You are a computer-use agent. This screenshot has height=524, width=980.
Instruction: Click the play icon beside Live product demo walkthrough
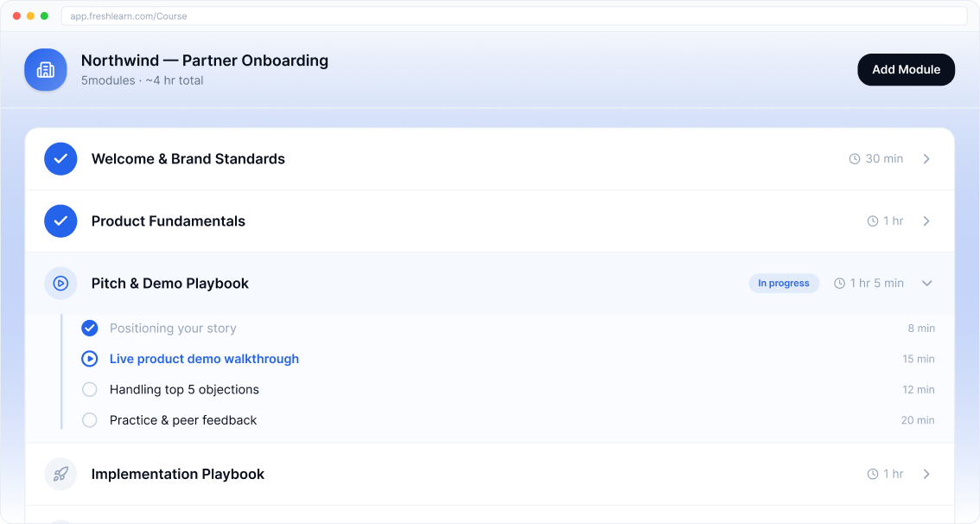89,359
